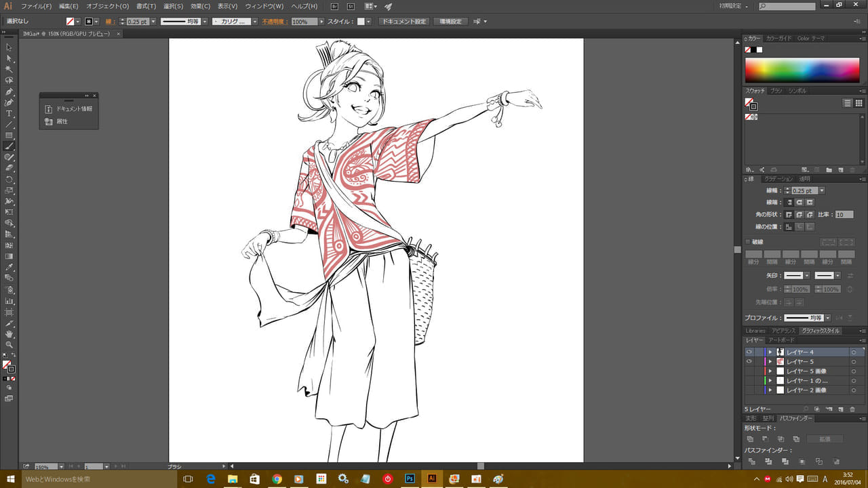Switch to the アートボード tab
This screenshot has width=868, height=488.
tap(781, 340)
